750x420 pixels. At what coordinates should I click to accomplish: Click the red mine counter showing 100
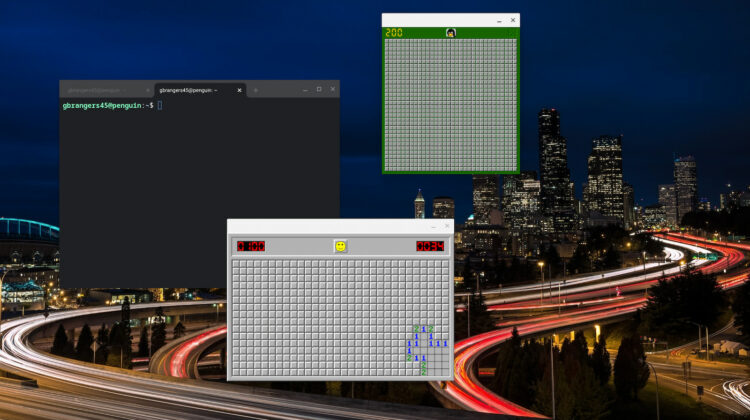coord(250,246)
